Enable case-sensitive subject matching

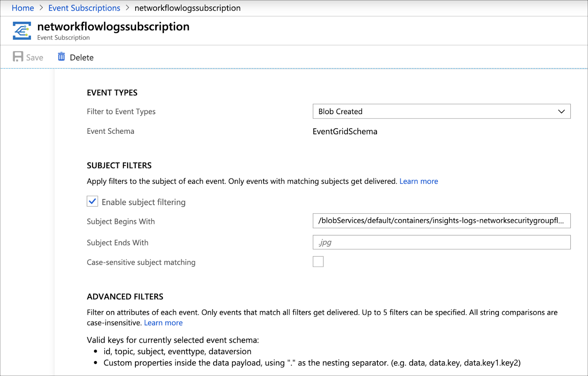(x=318, y=261)
